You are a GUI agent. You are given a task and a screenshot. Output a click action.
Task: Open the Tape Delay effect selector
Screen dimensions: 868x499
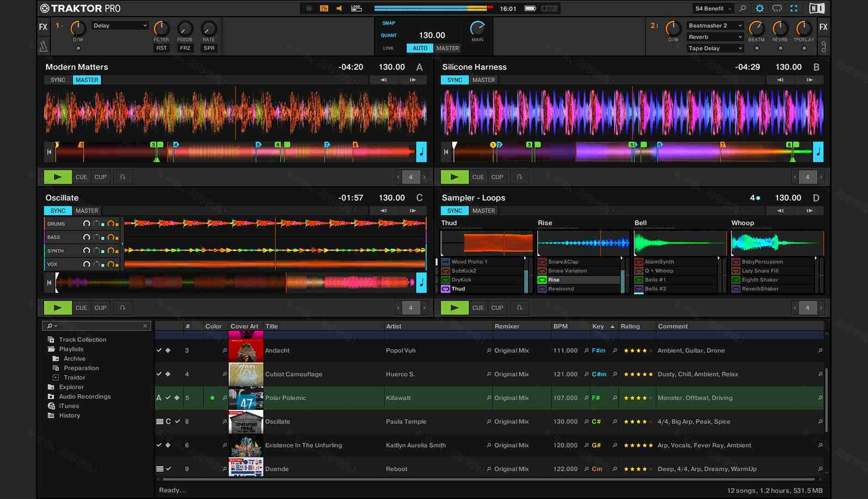click(714, 48)
